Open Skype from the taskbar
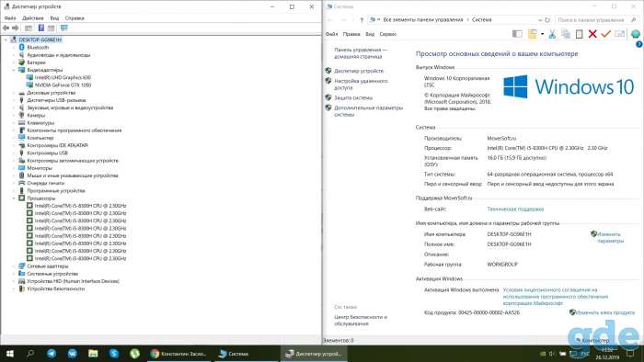 pos(114,354)
